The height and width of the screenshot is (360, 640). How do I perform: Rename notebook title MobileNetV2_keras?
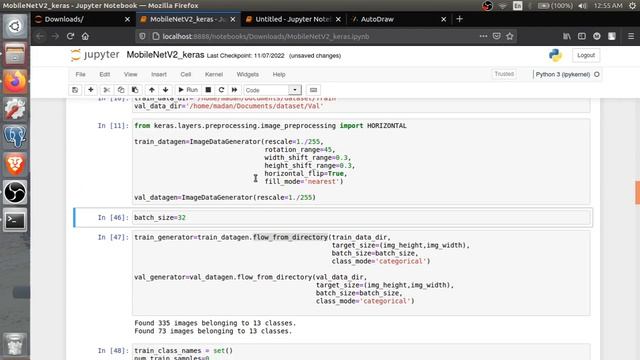[165, 55]
